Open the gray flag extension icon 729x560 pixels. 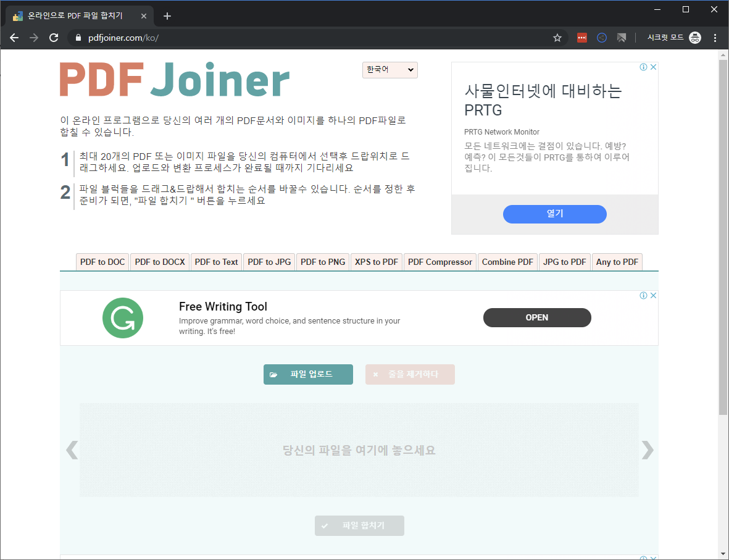[622, 38]
